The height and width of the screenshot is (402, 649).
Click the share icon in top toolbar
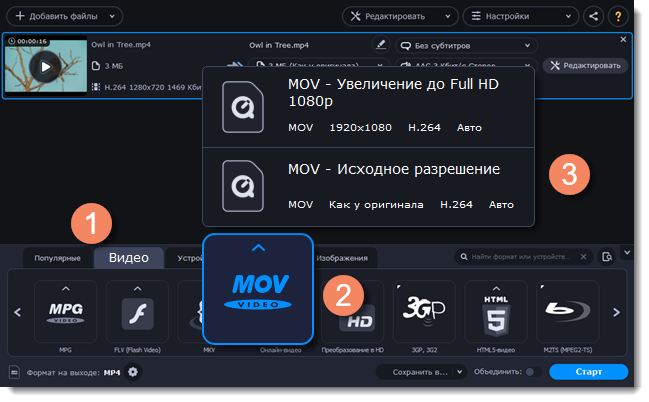point(594,16)
